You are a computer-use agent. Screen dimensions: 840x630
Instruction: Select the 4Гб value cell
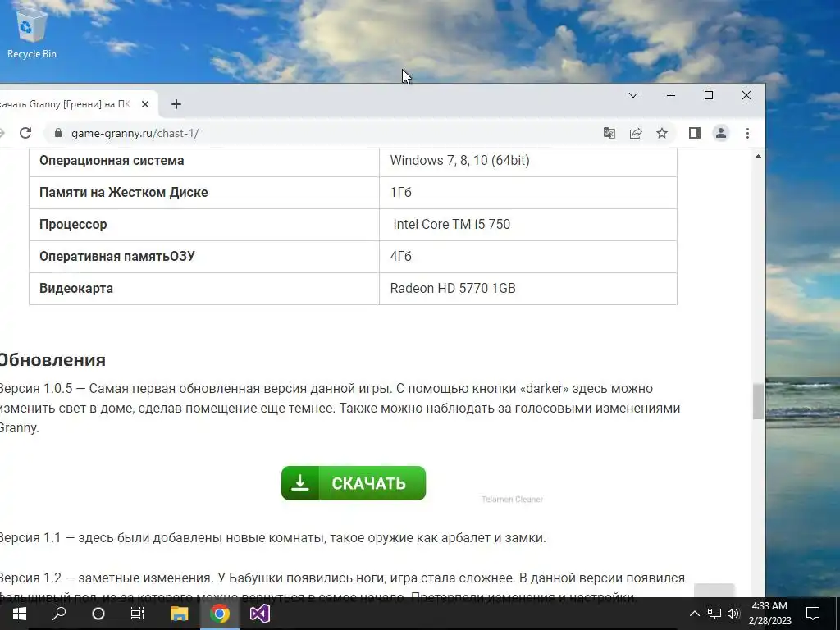click(528, 257)
